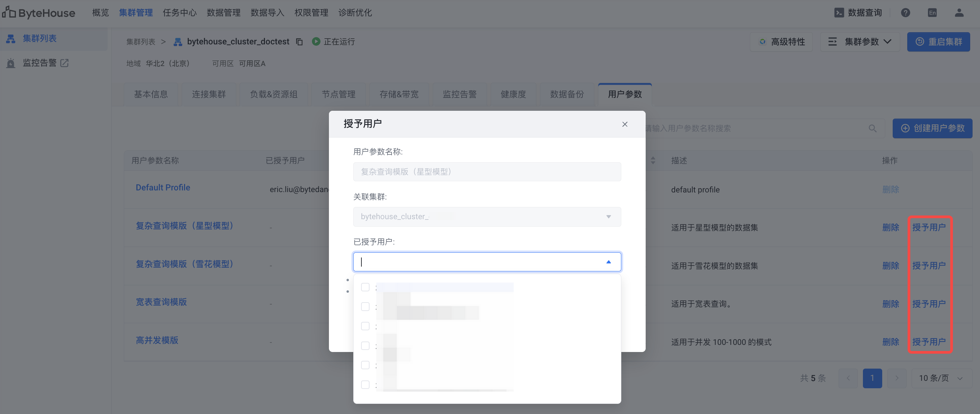Open the user account profile icon
The width and height of the screenshot is (980, 414).
click(x=959, y=13)
